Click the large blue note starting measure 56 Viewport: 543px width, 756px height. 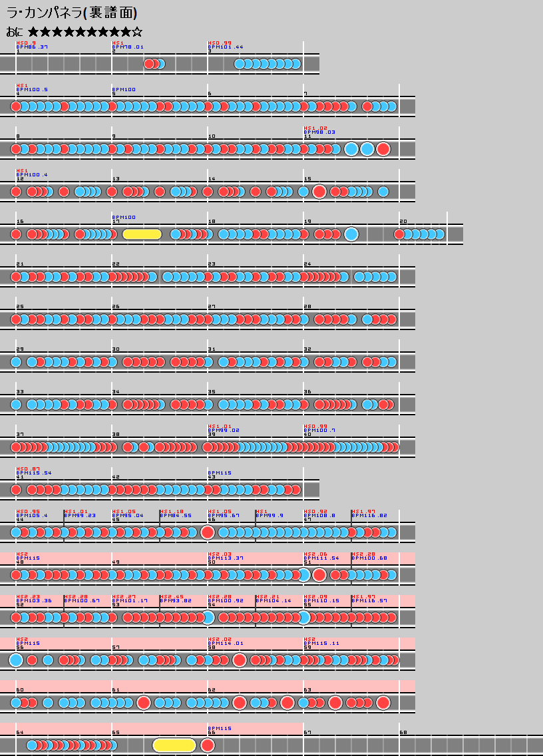16,660
